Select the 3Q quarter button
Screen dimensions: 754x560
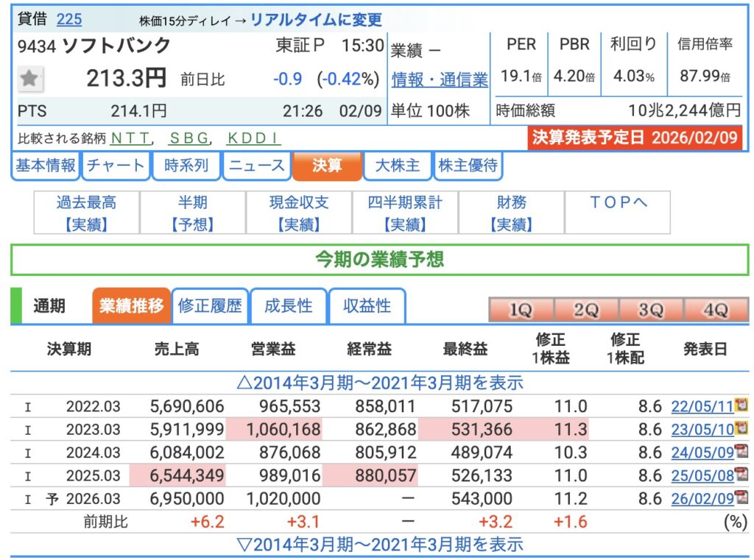(650, 311)
